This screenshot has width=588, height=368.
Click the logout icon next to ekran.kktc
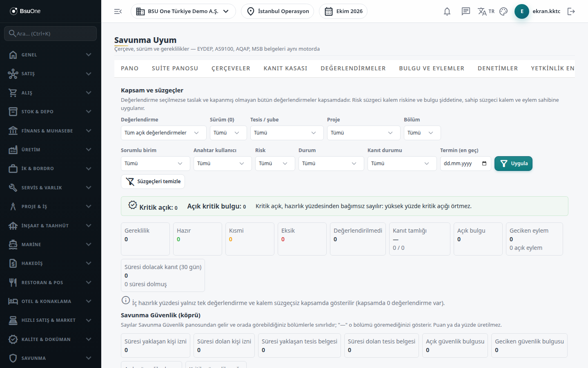[571, 11]
